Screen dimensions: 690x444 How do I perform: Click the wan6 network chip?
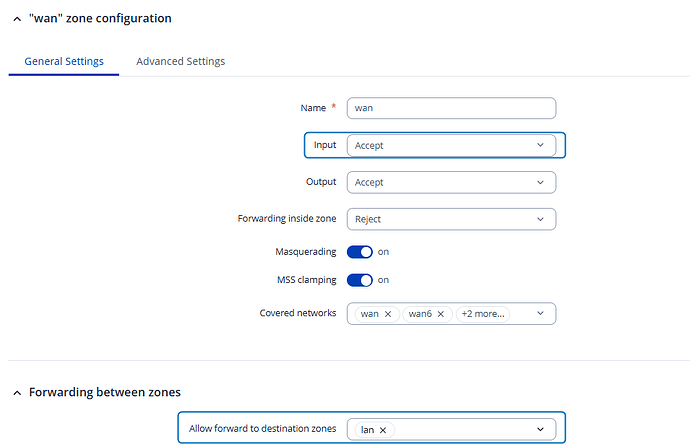tap(421, 314)
